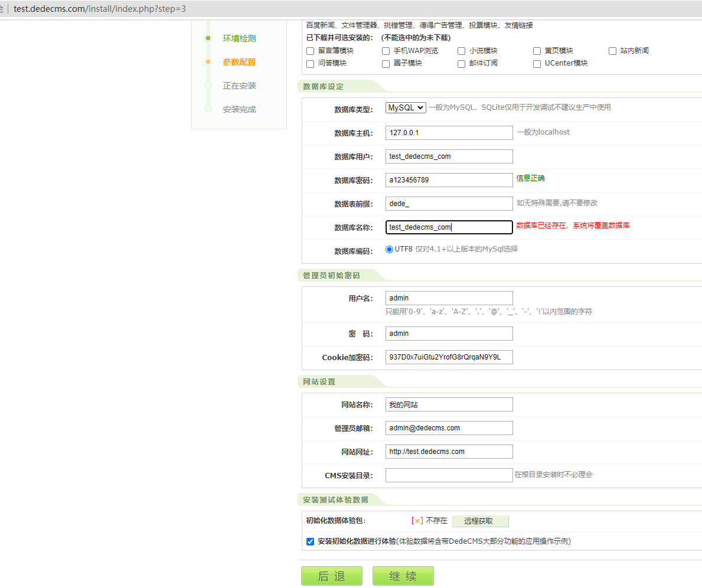
Task: Select the 环境检测 step in sidebar
Action: 239,38
